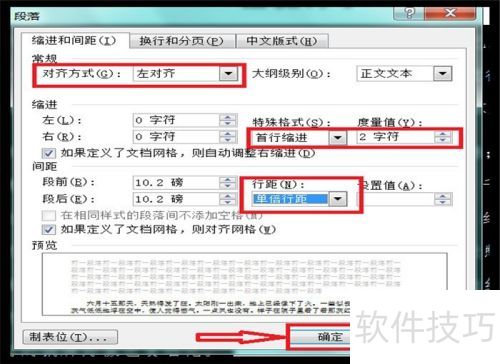Click the stepper arrows of 左 indent
The width and height of the screenshot is (500, 364).
(x=228, y=120)
